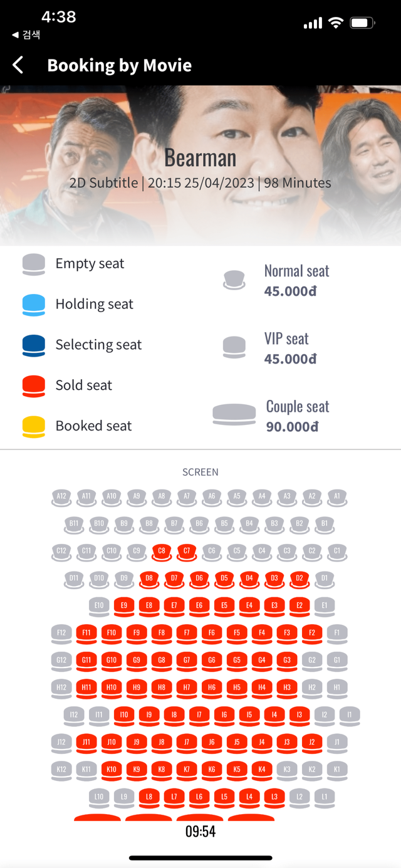Tap the Sold seat legend swatch
401x868 pixels.
34,385
